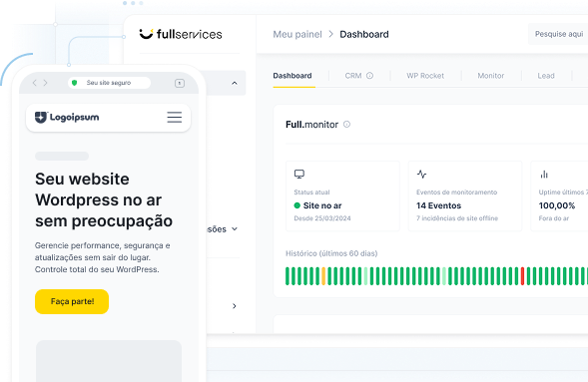Click the activity pulse icon in Eventos card
The width and height of the screenshot is (588, 382).
click(x=422, y=175)
